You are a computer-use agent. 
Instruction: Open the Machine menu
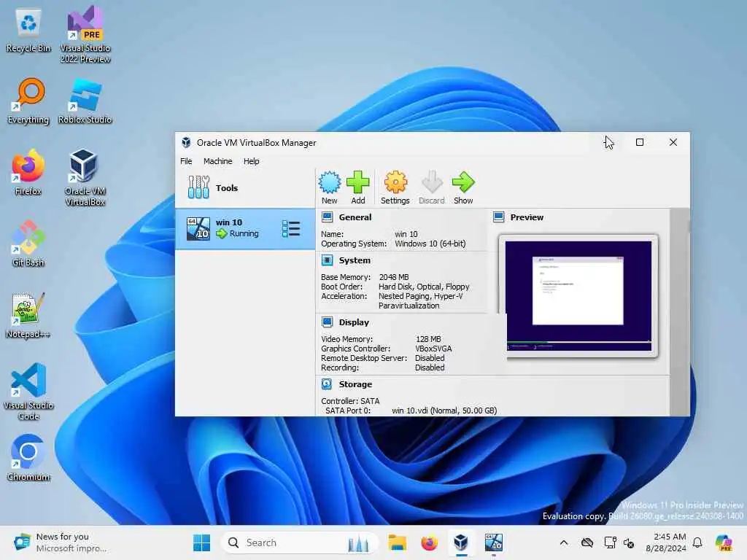[x=217, y=161]
